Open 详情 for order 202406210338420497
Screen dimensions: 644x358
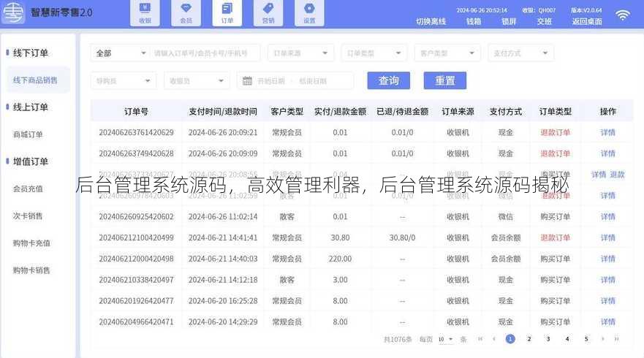pyautogui.click(x=608, y=280)
